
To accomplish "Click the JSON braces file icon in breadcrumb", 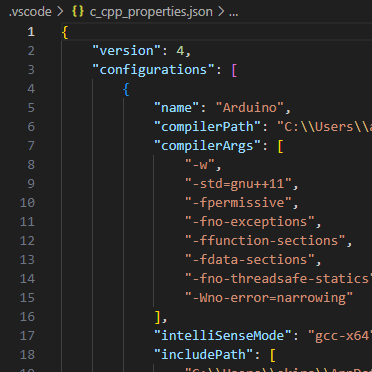I will 77,12.
